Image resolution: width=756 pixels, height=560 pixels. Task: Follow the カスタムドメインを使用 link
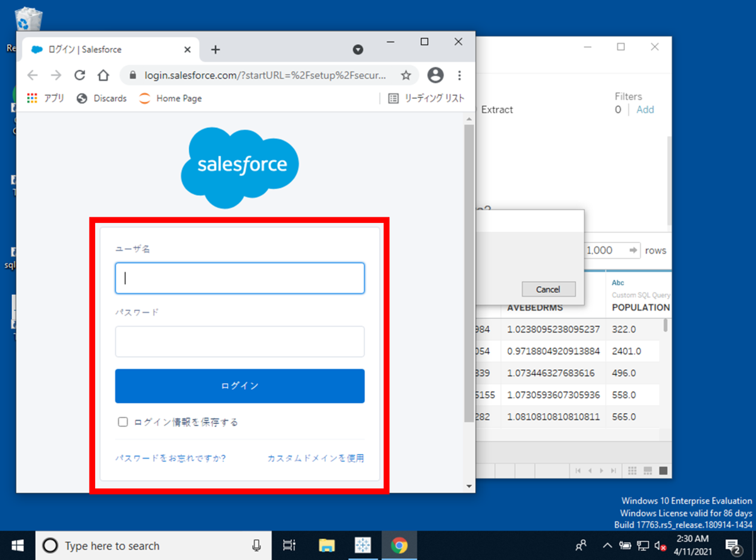pyautogui.click(x=316, y=458)
